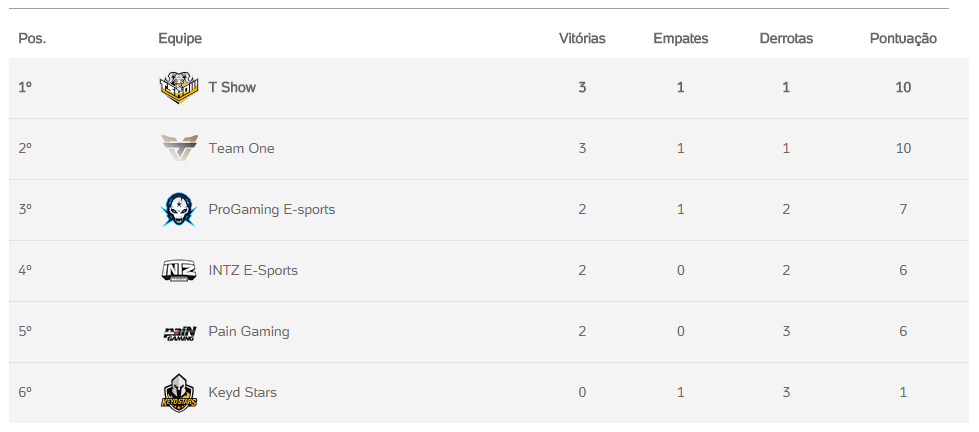
Task: Click the Pain Gaming logo
Action: point(180,332)
